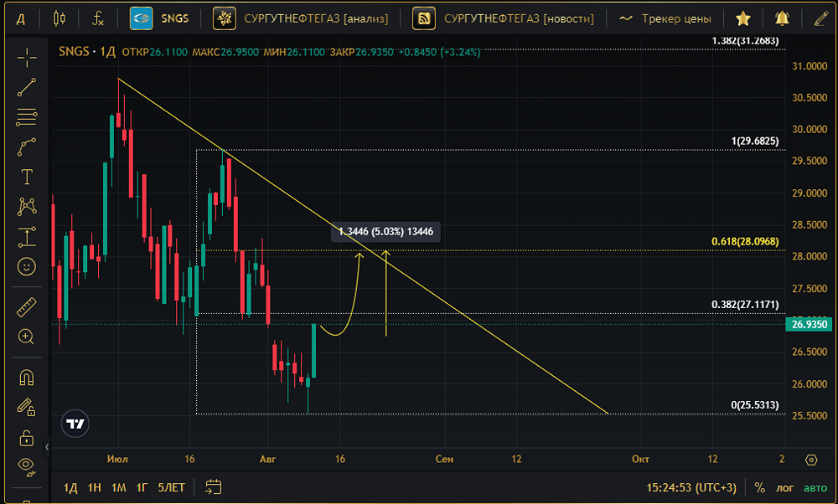Open the bell alert icon
Image resolution: width=838 pixels, height=504 pixels.
pyautogui.click(x=782, y=18)
